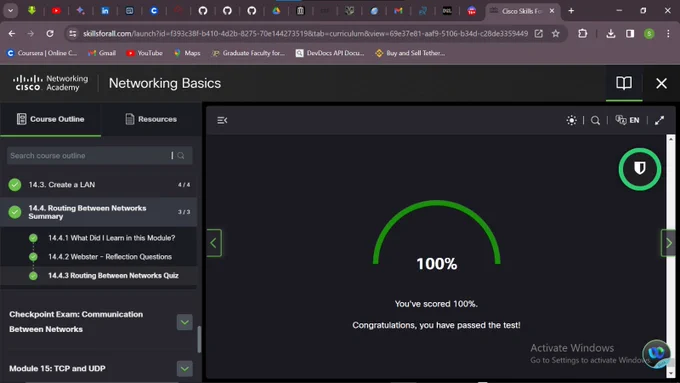This screenshot has width=680, height=383.
Task: Open browser tab list dropdown arrow
Action: (10, 11)
